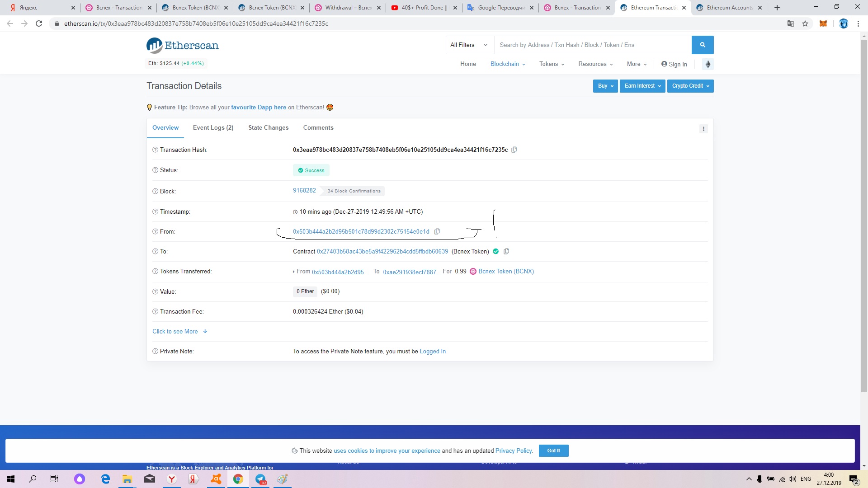The image size is (868, 488).
Task: Open the State Changes tab
Action: (x=268, y=128)
